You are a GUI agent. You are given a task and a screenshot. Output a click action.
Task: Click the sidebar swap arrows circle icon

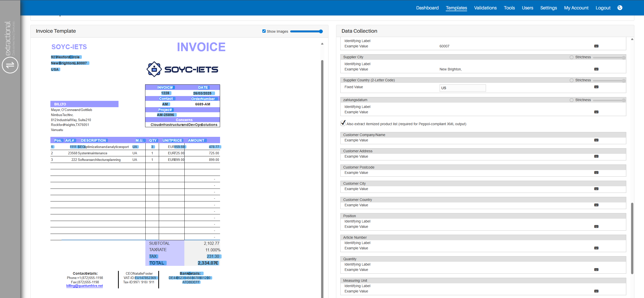(10, 65)
